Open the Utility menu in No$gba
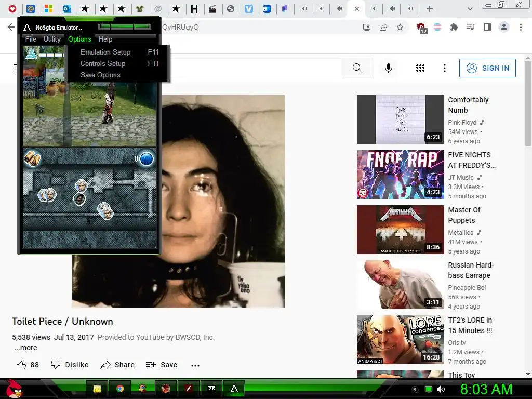 pyautogui.click(x=52, y=39)
